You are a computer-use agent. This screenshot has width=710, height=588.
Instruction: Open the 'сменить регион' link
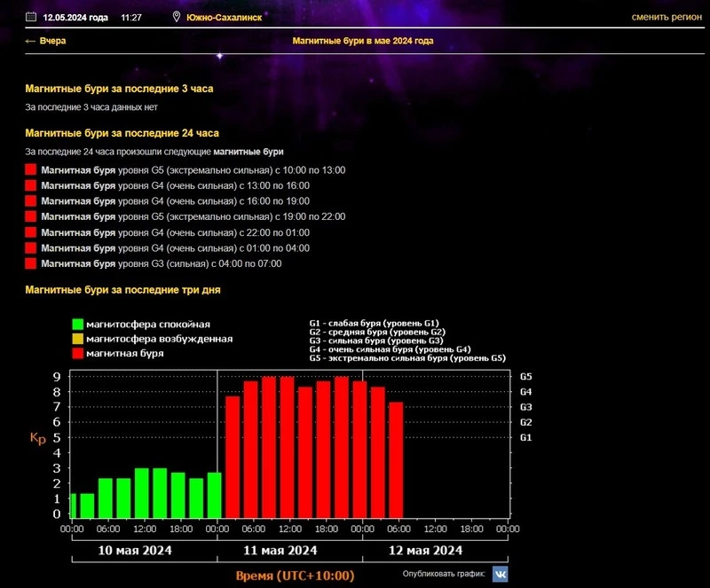(666, 17)
